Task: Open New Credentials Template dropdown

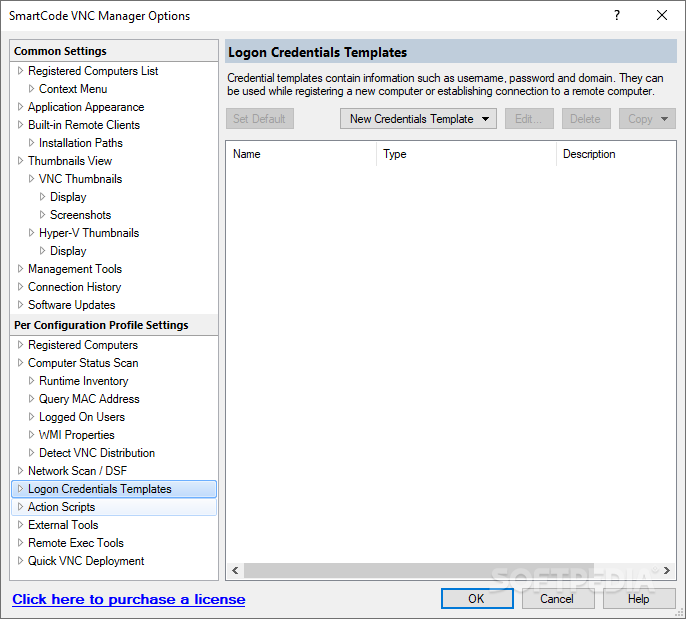Action: pos(418,119)
